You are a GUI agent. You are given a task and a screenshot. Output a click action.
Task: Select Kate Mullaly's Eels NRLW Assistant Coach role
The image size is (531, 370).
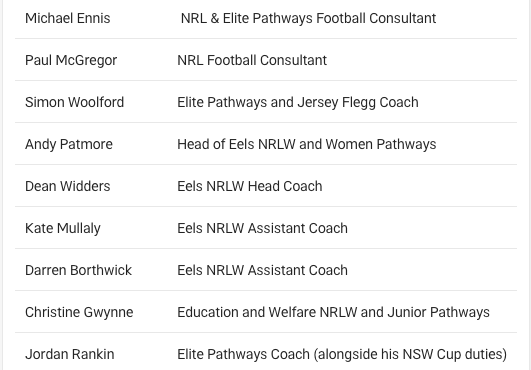[x=262, y=228]
